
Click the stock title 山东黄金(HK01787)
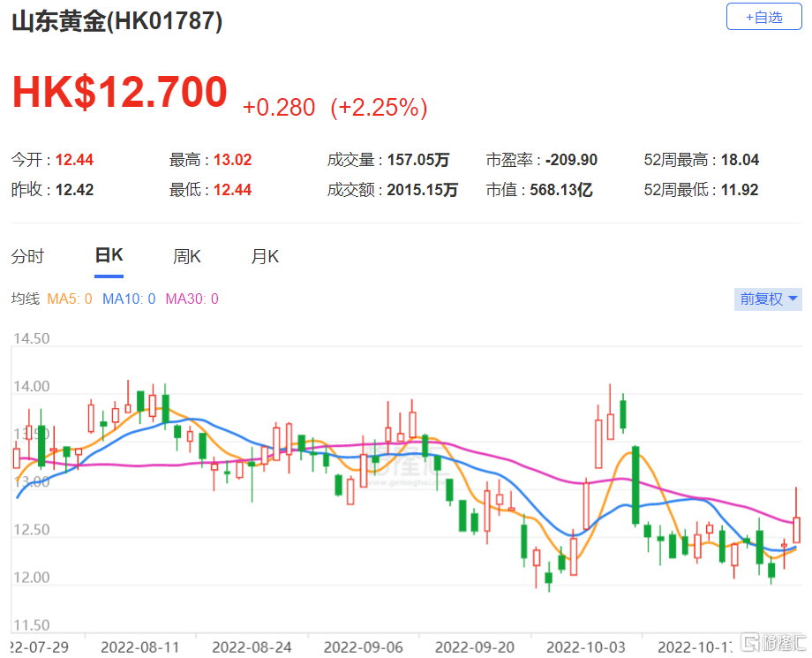coord(117,21)
